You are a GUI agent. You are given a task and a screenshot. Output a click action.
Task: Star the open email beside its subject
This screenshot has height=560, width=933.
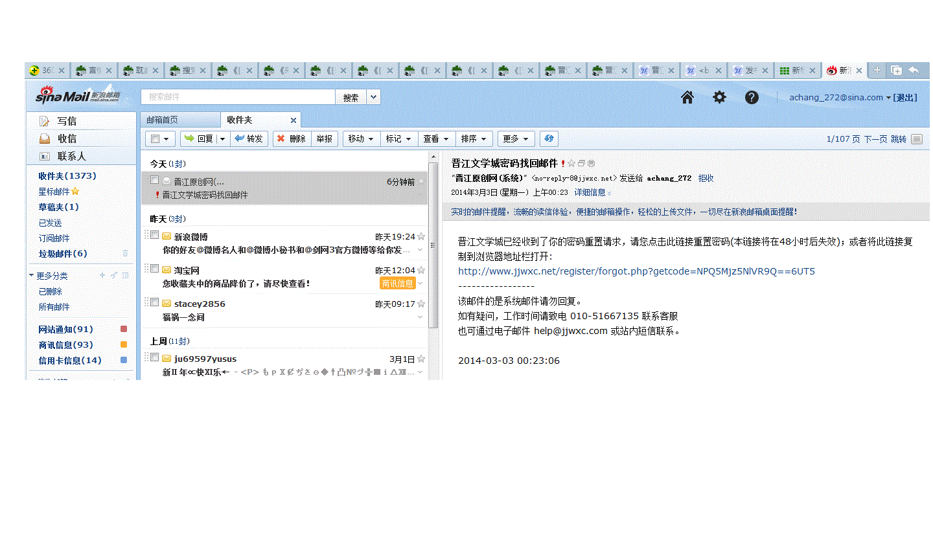(x=571, y=163)
